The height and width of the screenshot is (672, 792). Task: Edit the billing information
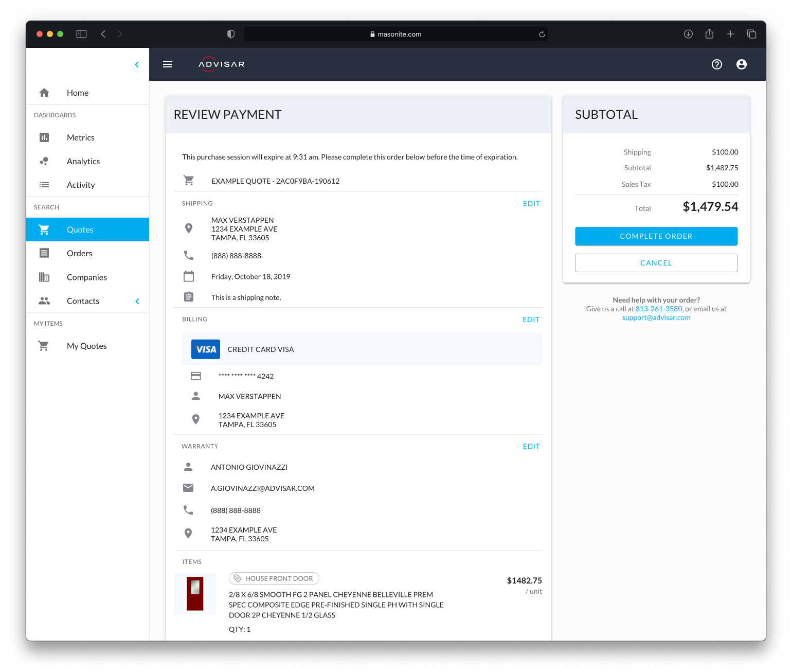[531, 320]
